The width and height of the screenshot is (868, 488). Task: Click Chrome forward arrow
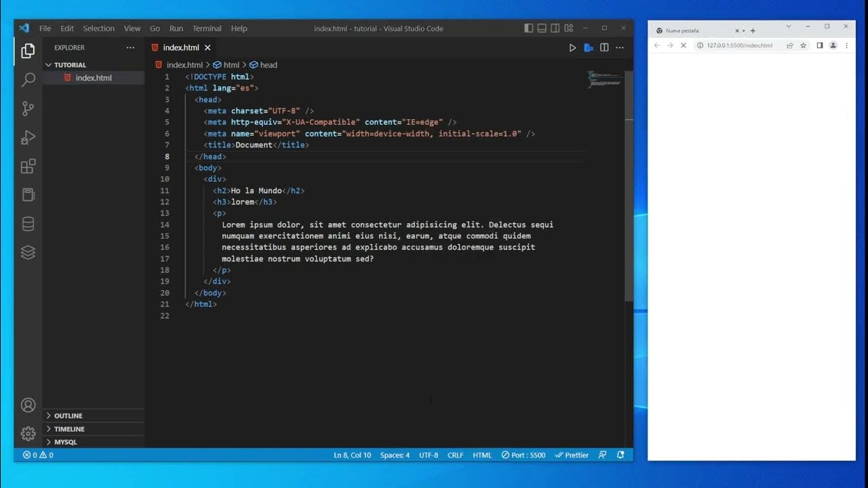pyautogui.click(x=670, y=45)
